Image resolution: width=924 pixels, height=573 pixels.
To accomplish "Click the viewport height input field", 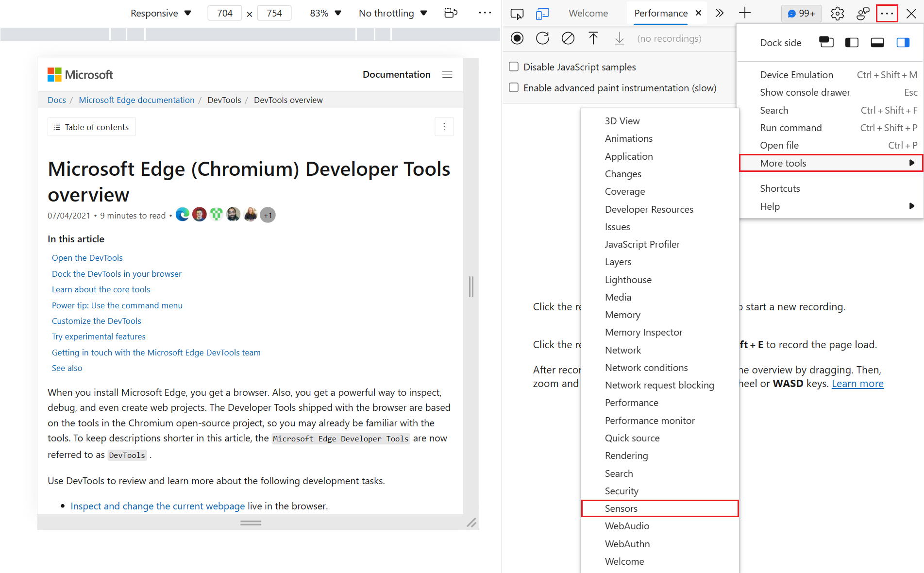I will pyautogui.click(x=274, y=13).
